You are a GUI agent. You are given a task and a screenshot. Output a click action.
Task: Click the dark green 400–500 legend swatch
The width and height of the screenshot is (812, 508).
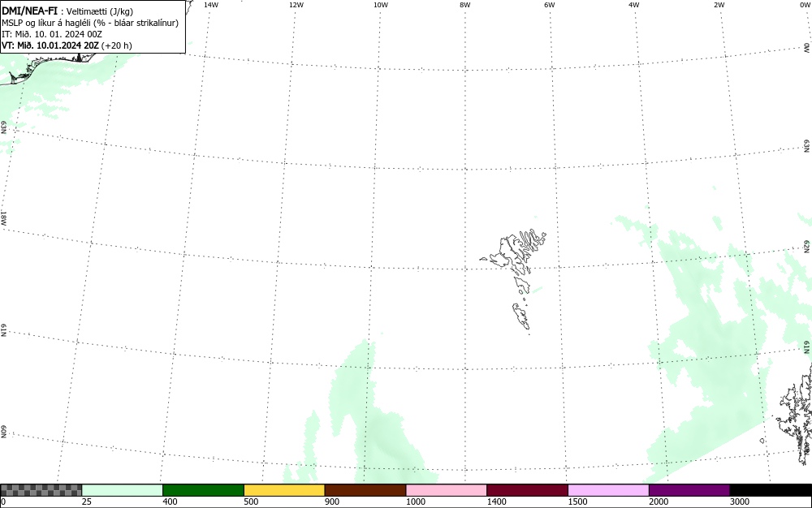(x=203, y=490)
